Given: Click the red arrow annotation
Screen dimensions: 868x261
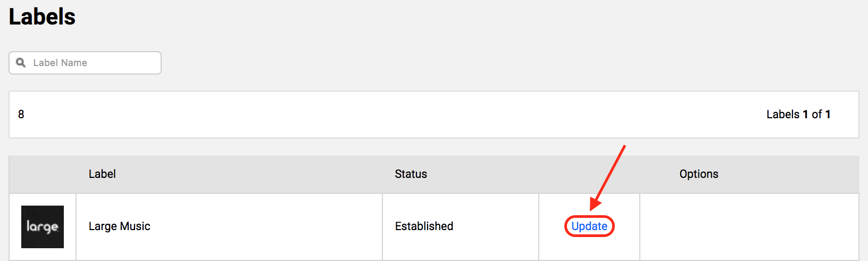Looking at the screenshot, I should (x=608, y=177).
